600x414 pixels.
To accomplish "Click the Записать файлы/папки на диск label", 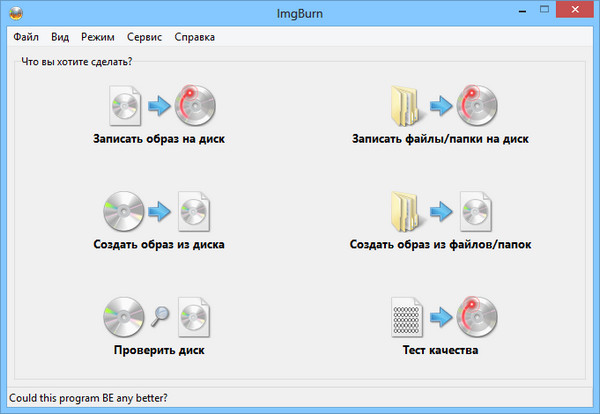I will (x=440, y=139).
